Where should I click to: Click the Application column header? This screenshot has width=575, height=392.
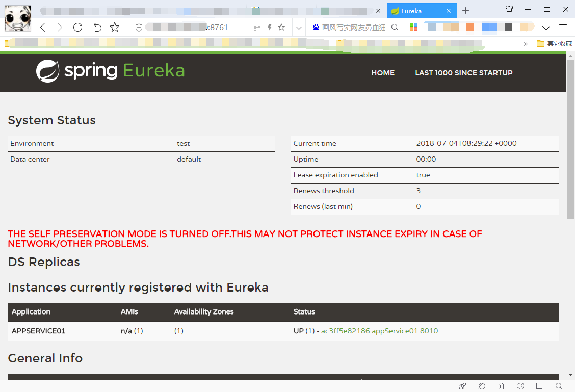tap(31, 311)
